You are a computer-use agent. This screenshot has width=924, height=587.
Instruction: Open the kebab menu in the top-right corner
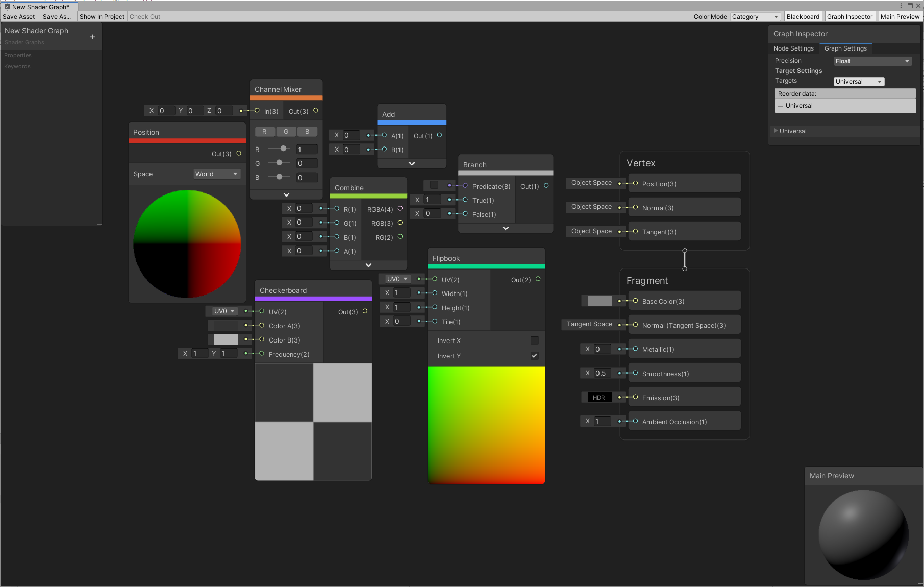[x=901, y=5]
